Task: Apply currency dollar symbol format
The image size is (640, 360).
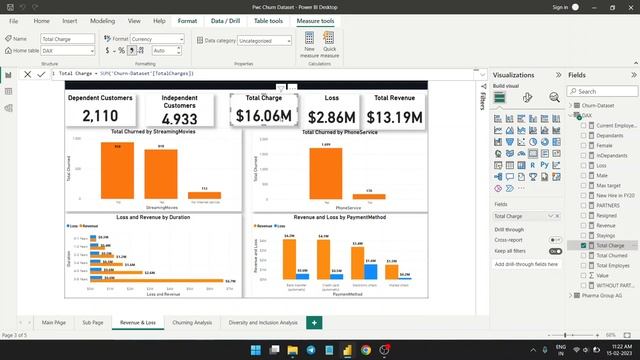Action: coord(107,51)
